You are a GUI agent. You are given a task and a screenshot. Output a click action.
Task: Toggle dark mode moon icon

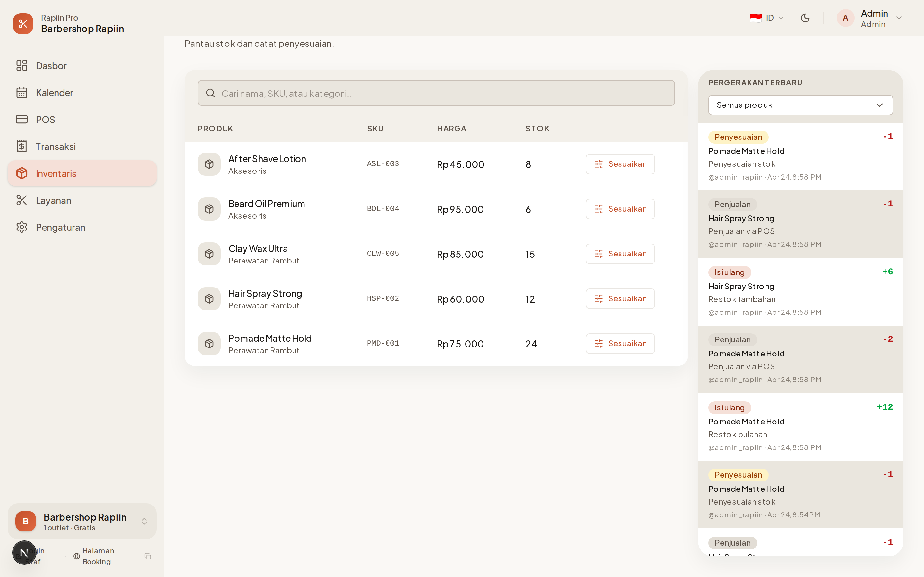[x=805, y=18]
